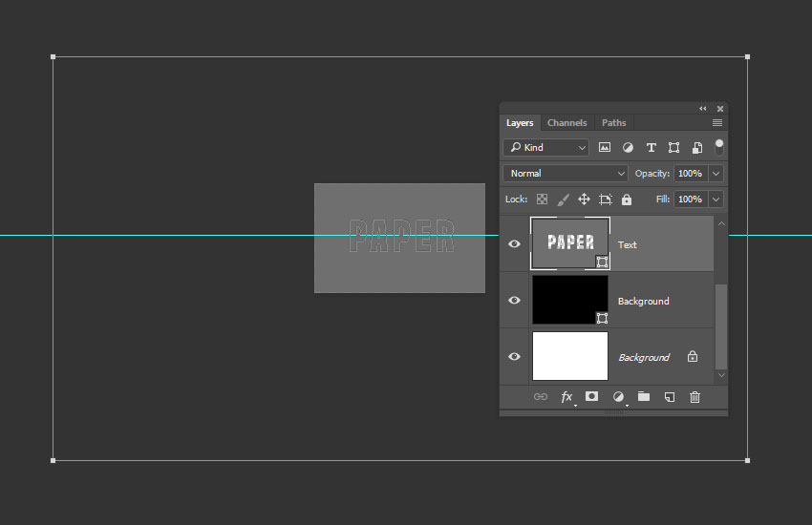This screenshot has width=812, height=525.
Task: Open the Opacity slider dropdown arrow
Action: (716, 174)
